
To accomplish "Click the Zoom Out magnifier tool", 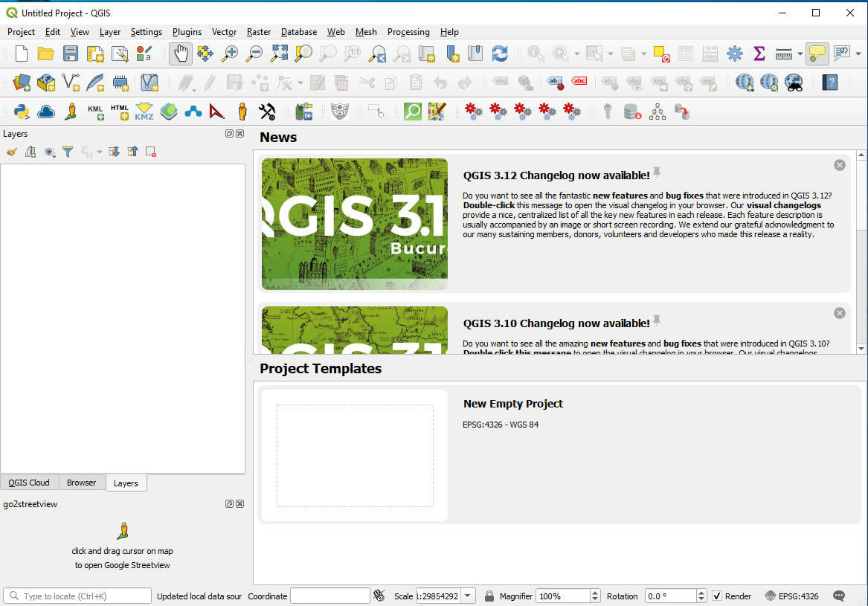I will [x=254, y=54].
